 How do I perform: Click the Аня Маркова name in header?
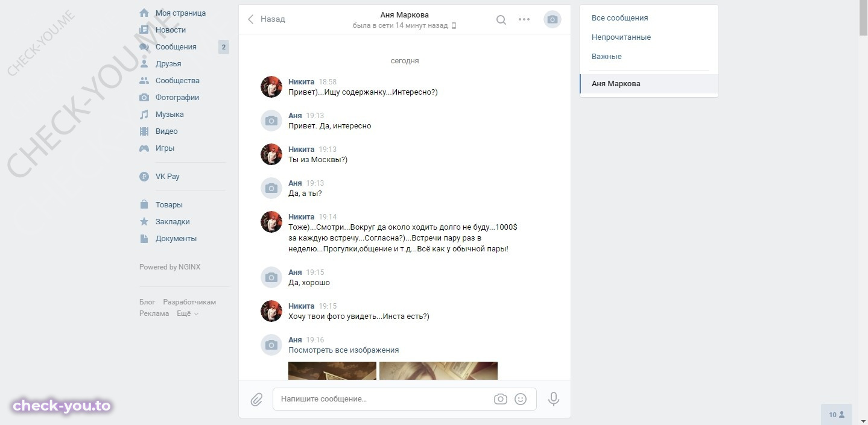pyautogui.click(x=405, y=14)
